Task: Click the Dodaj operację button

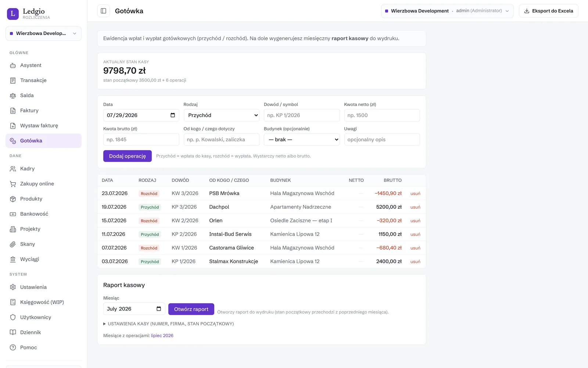Action: [x=128, y=156]
